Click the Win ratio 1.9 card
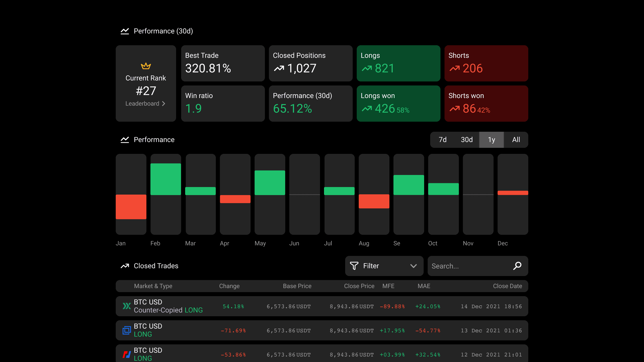The width and height of the screenshot is (644, 362). [223, 104]
